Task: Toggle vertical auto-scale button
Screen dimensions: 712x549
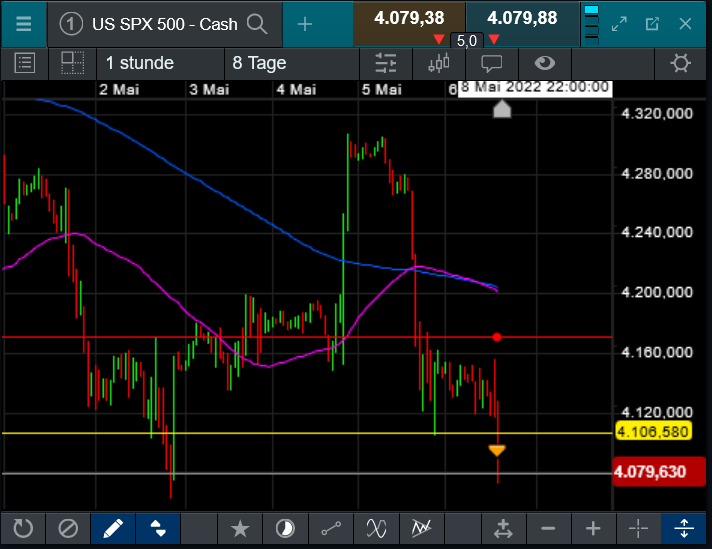Action: click(684, 529)
